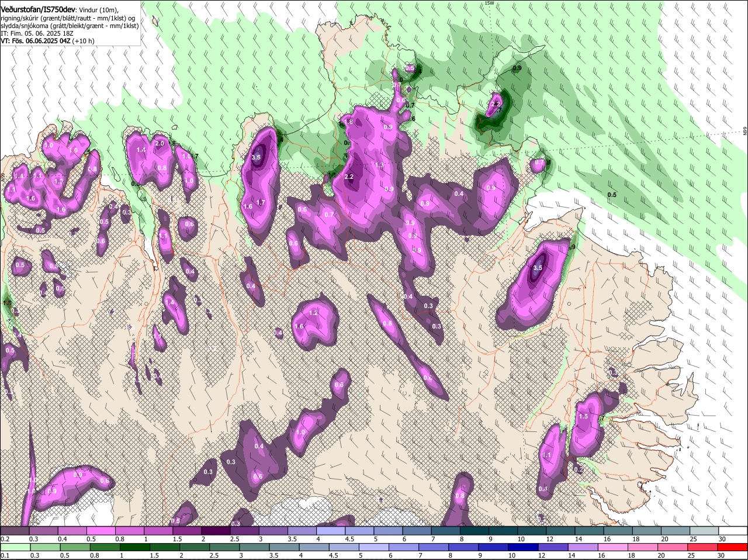
Task: Pick the bottom-row green swatch between 0.5 and 0.8
Action: point(75,547)
